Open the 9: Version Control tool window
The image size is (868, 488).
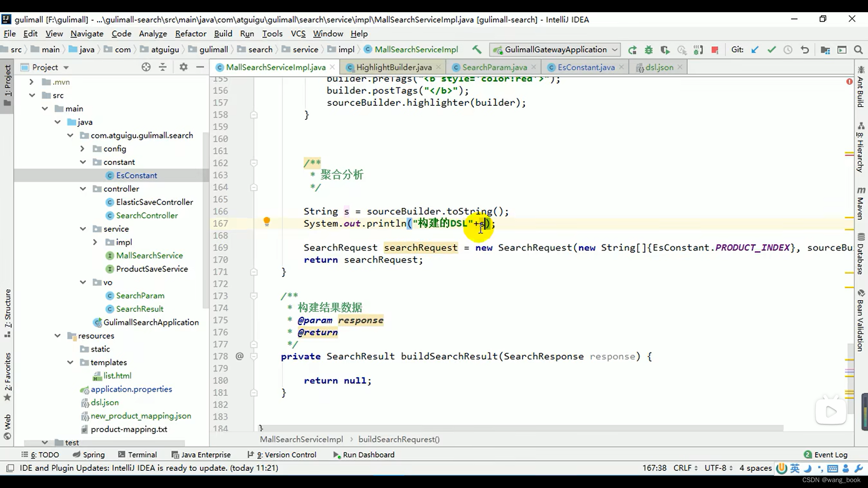click(282, 455)
